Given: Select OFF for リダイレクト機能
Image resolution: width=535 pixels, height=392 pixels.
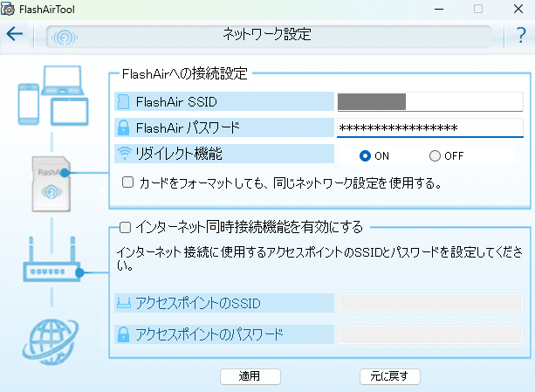Looking at the screenshot, I should coord(435,156).
